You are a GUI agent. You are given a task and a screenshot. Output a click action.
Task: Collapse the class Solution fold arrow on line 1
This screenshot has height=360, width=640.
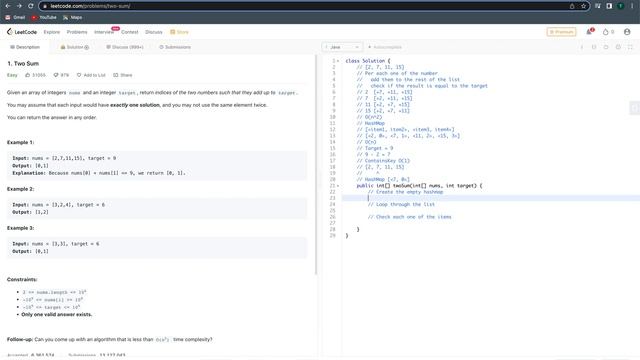click(x=338, y=61)
